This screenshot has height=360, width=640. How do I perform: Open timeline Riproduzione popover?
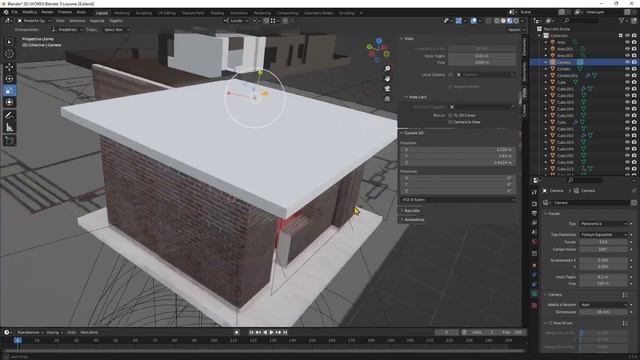[30, 332]
